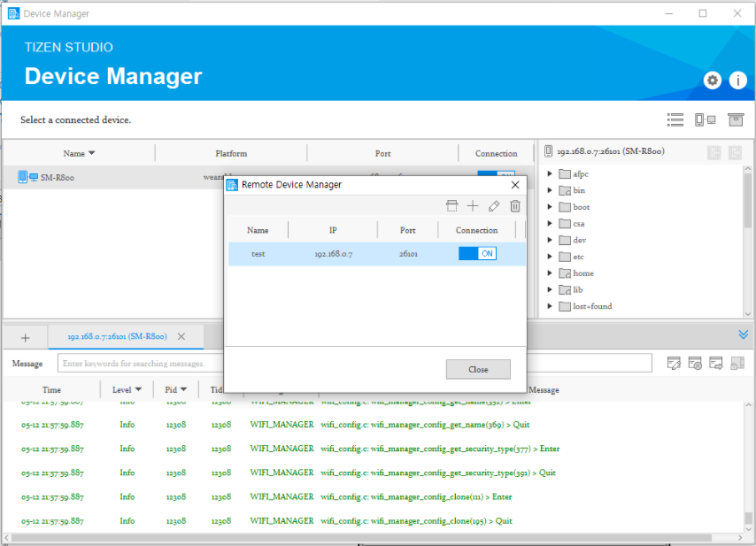Image resolution: width=756 pixels, height=546 pixels.
Task: Add a new log tab with plus
Action: click(x=26, y=337)
